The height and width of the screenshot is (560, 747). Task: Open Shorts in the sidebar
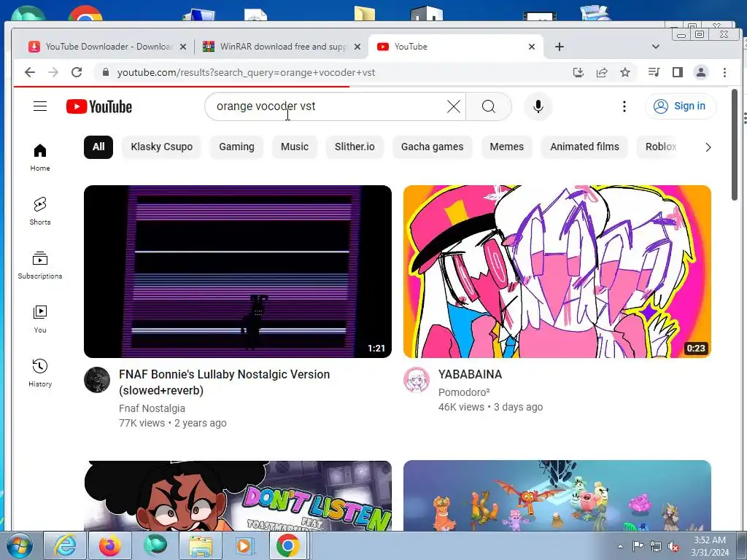point(40,211)
